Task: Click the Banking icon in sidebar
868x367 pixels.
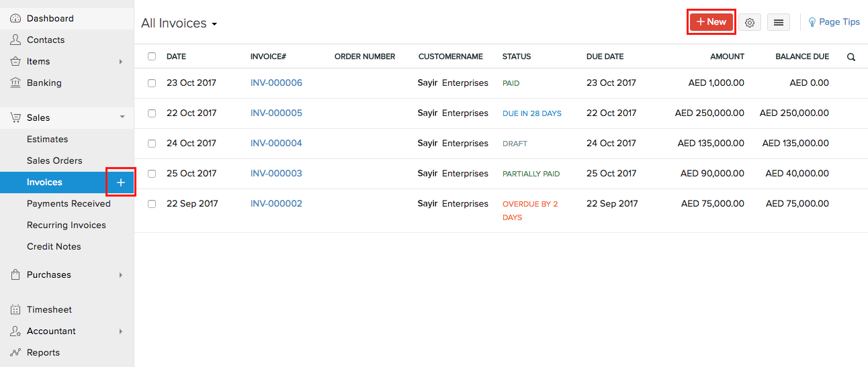Action: click(x=15, y=83)
